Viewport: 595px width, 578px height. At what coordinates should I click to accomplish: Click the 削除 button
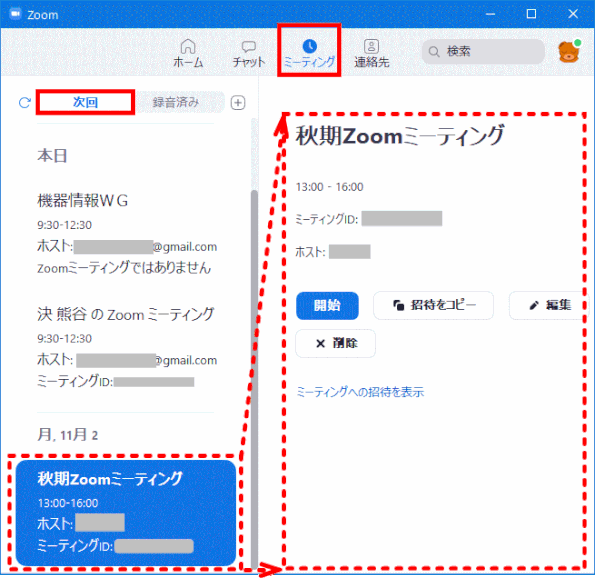pos(335,343)
